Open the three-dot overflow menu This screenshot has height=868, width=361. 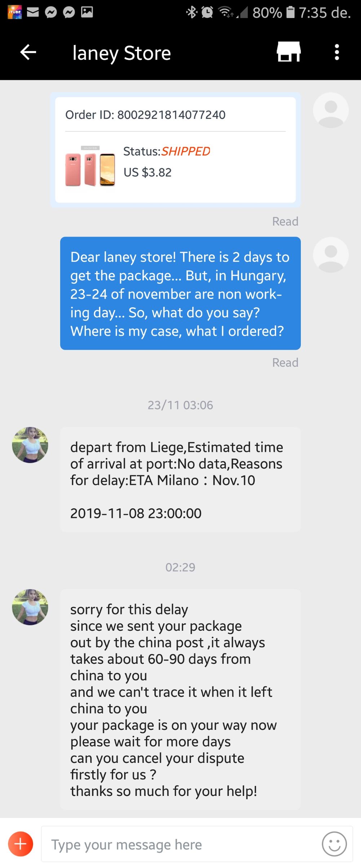(337, 52)
